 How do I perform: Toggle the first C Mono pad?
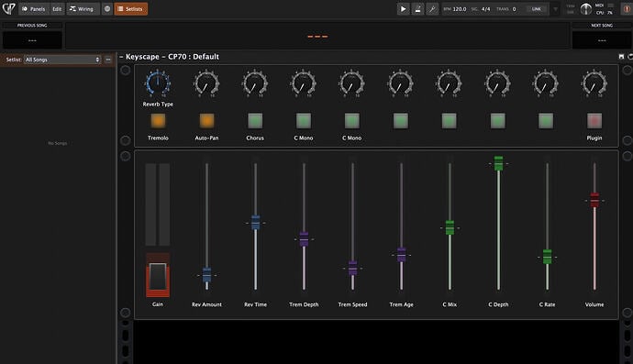tap(304, 121)
